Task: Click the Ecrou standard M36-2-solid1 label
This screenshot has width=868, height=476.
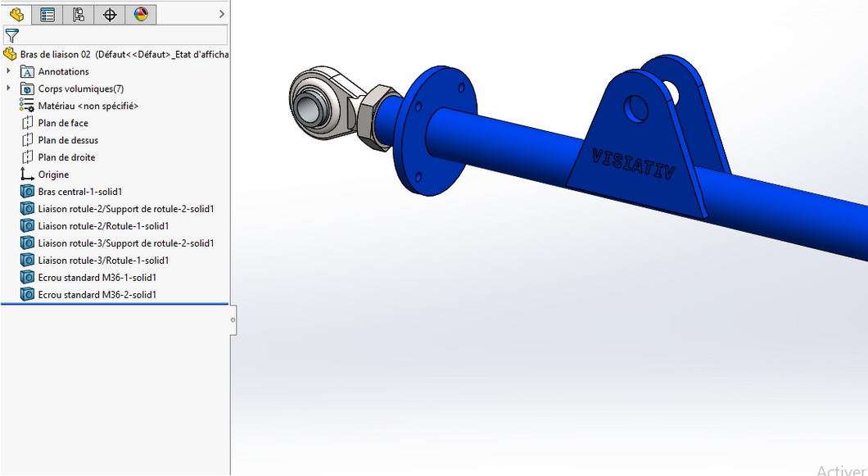Action: tap(97, 295)
